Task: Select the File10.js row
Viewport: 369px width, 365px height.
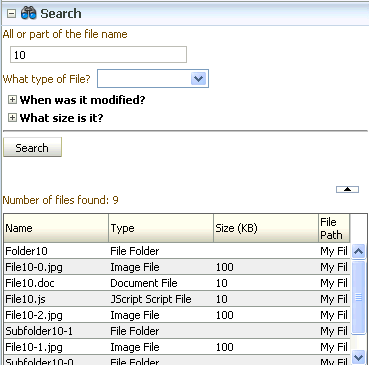Action: [177, 299]
